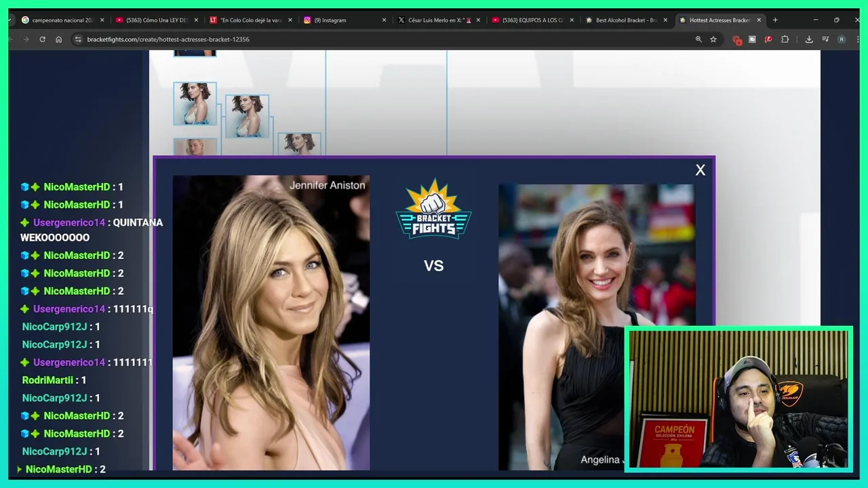The width and height of the screenshot is (868, 488).
Task: Bookmark this page with the star
Action: coord(713,39)
